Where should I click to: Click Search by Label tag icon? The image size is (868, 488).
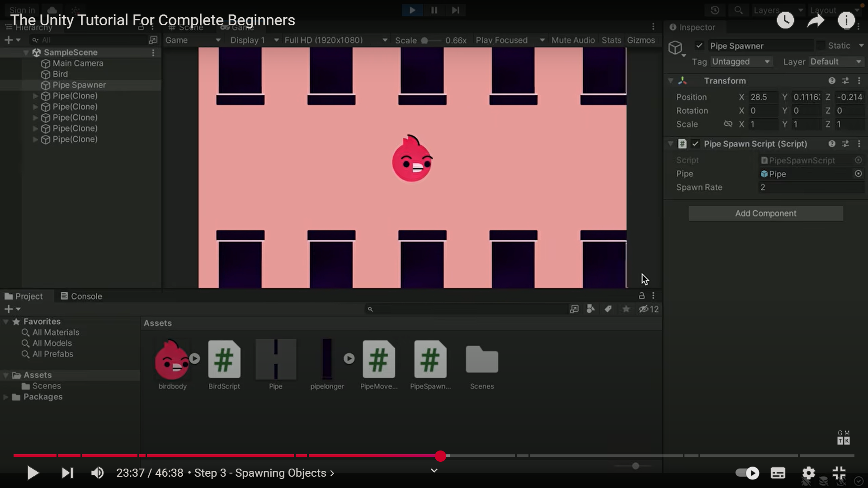608,309
